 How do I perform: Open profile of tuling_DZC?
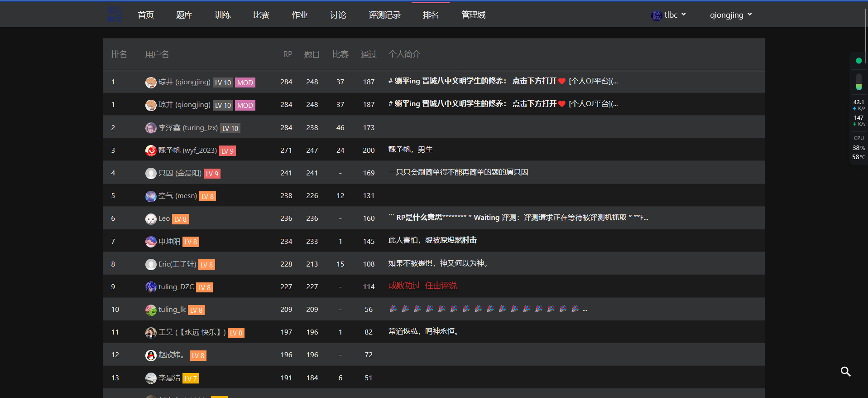coord(176,287)
